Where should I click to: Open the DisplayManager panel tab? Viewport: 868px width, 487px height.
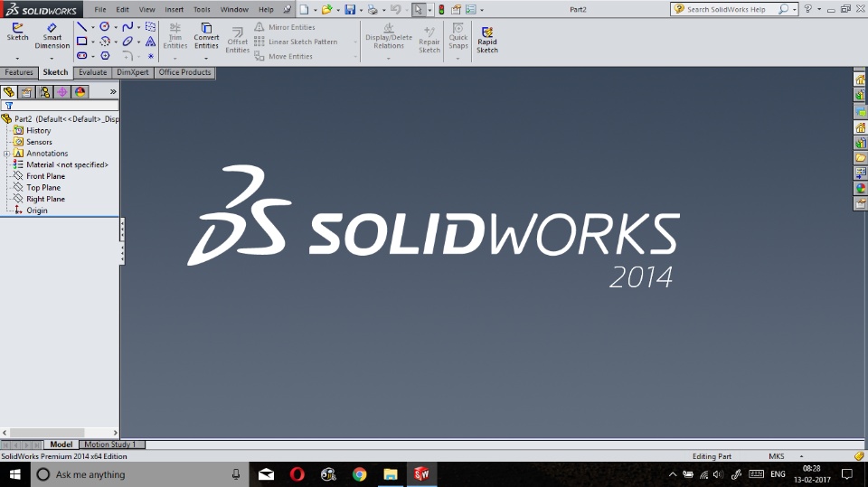click(x=80, y=92)
